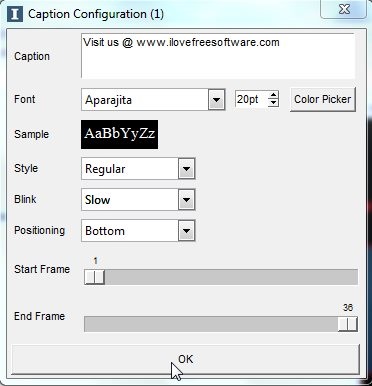Image resolution: width=372 pixels, height=386 pixels.
Task: Decrease font size with down arrow
Action: [273, 103]
